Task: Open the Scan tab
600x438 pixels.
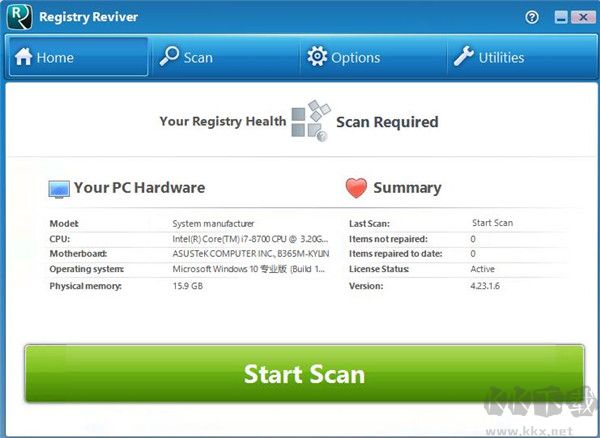Action: tap(226, 57)
